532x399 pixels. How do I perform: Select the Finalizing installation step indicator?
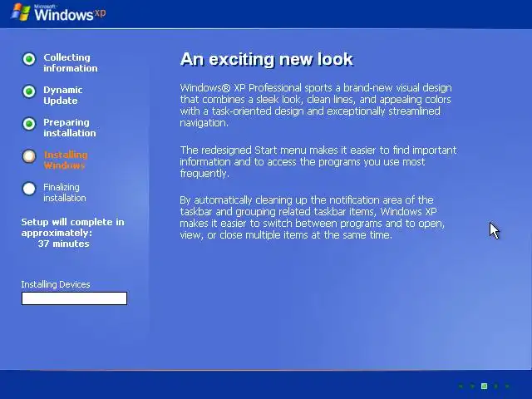point(29,189)
